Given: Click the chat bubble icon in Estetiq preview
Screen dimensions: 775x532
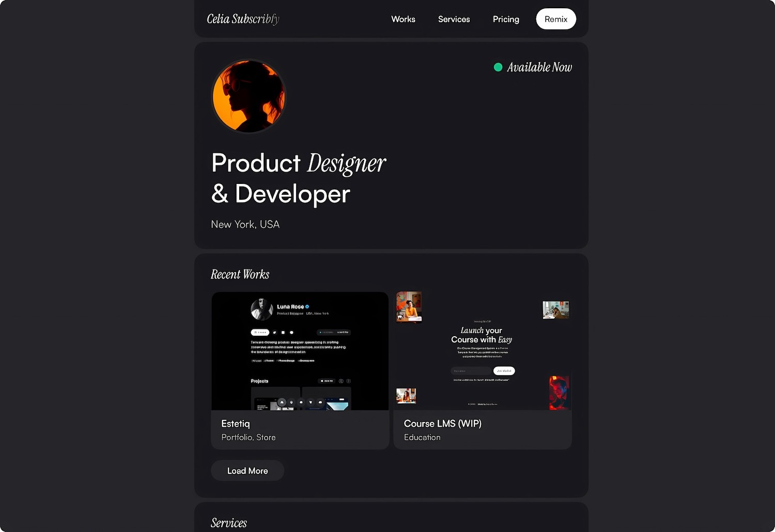Looking at the screenshot, I should [320, 402].
